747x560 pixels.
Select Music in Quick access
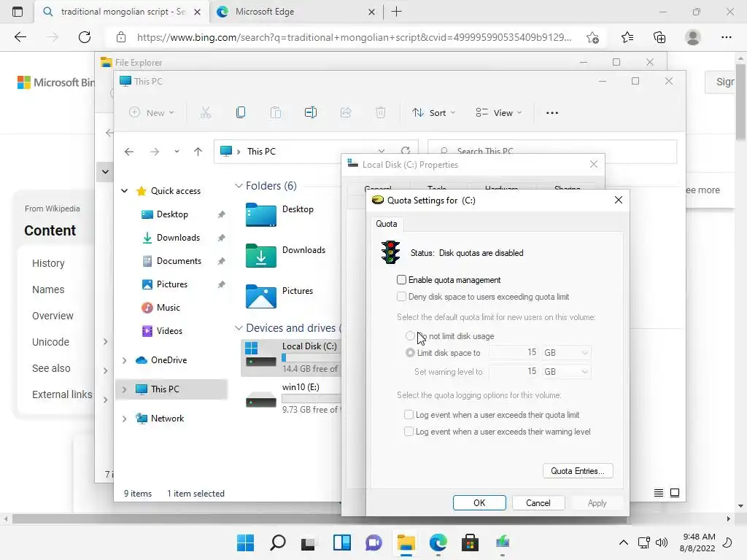(169, 308)
